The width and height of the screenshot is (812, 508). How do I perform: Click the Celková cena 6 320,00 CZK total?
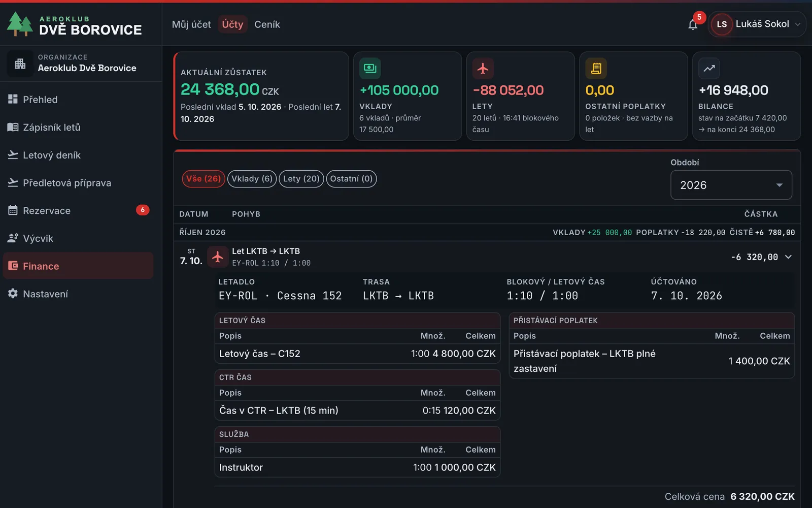pos(729,496)
